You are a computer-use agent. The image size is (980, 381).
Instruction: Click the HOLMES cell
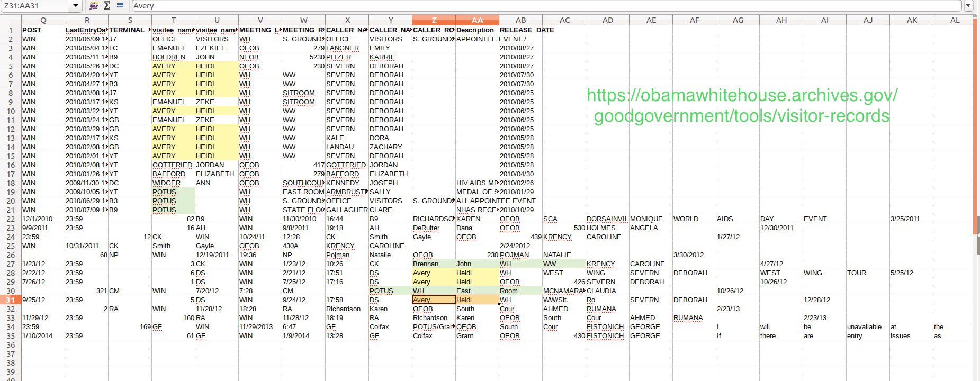coord(607,228)
